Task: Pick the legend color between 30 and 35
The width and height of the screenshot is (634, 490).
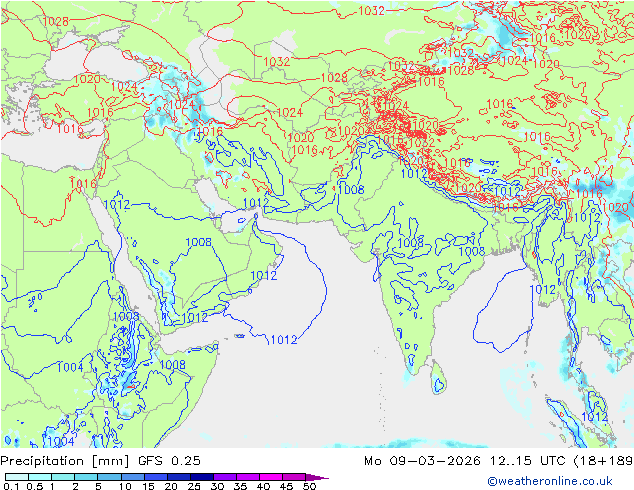Action: click(225, 477)
